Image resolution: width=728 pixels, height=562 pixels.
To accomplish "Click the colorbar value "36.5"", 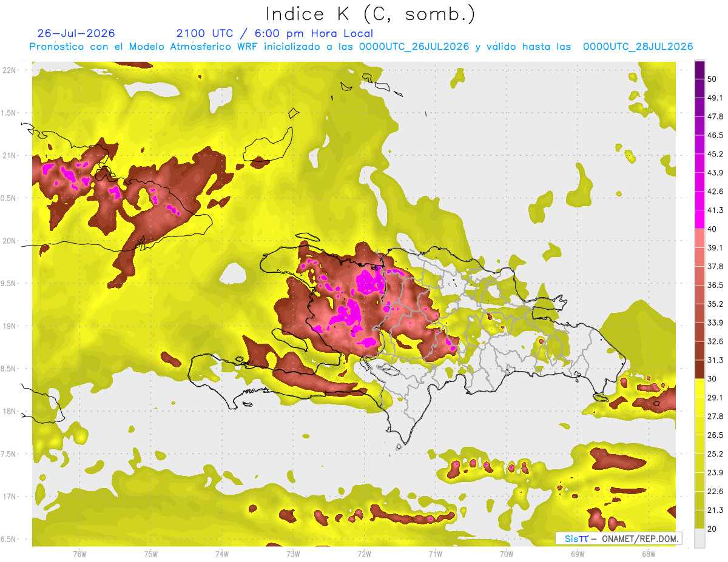I will tap(715, 285).
